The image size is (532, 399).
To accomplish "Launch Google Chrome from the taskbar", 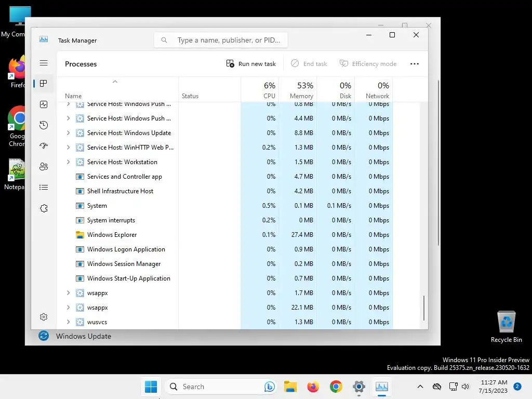I will 336,387.
